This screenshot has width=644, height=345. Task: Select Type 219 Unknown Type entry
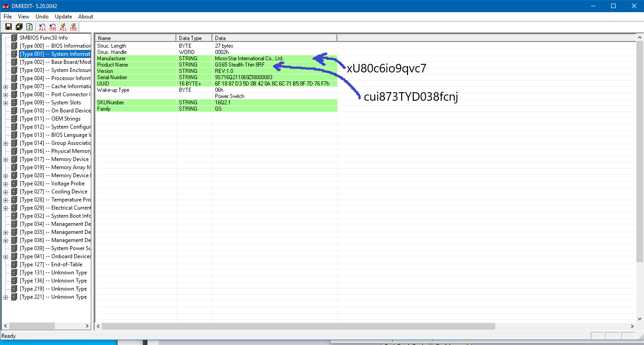tap(53, 289)
